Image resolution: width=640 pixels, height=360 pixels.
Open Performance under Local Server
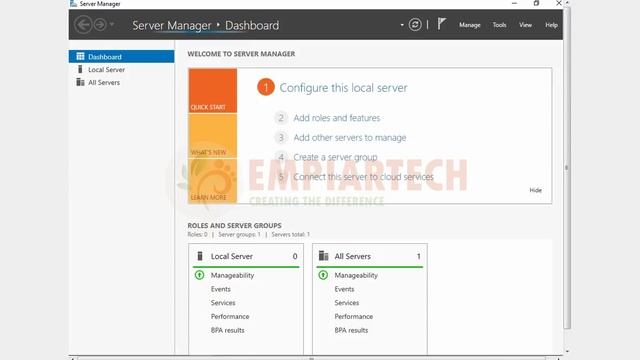pyautogui.click(x=230, y=316)
